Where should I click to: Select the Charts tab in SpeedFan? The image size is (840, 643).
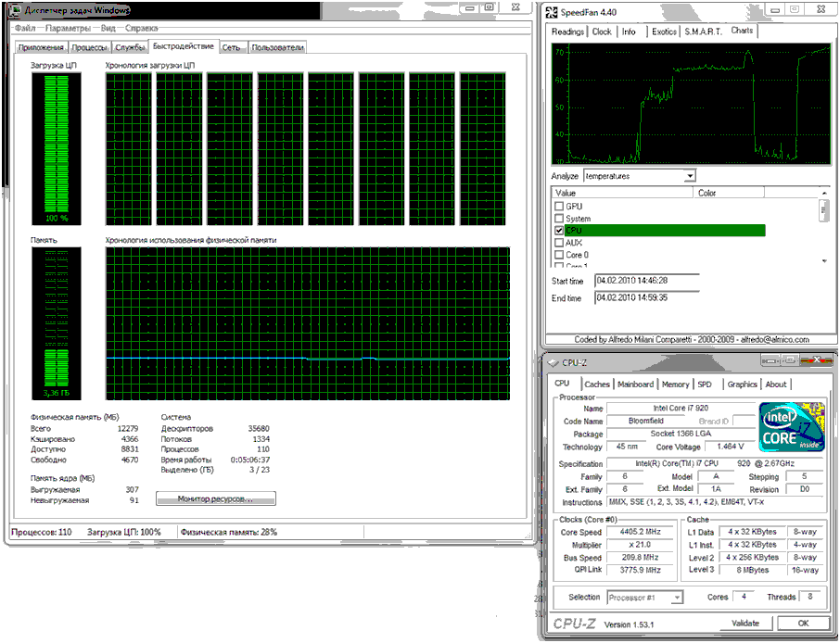click(x=742, y=31)
